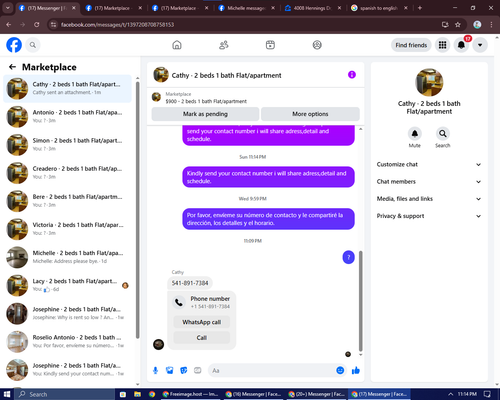Choose a sticker icon in composer
Viewport: 500px width, 400px height.
184,370
